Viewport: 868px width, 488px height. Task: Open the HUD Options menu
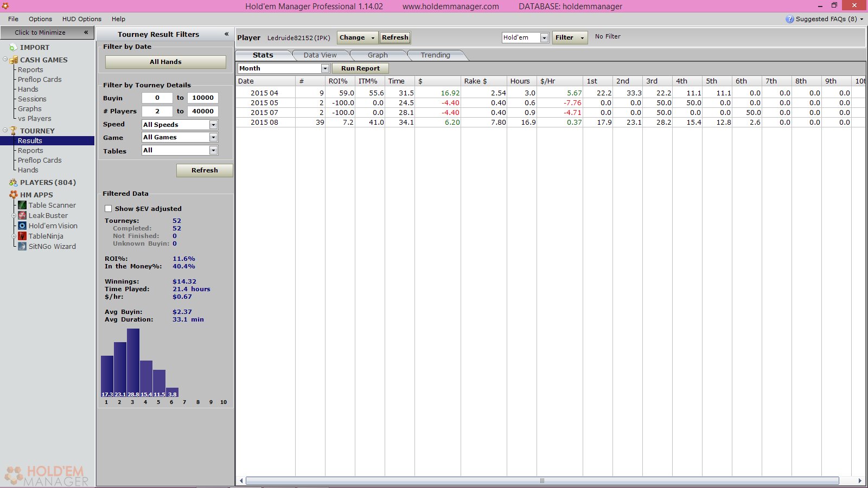point(82,19)
